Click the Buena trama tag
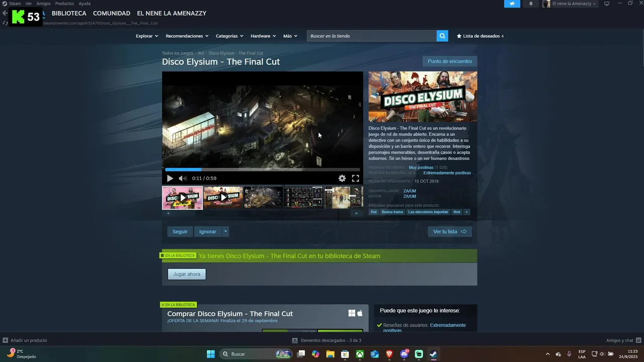This screenshot has width=644, height=362. tap(392, 212)
